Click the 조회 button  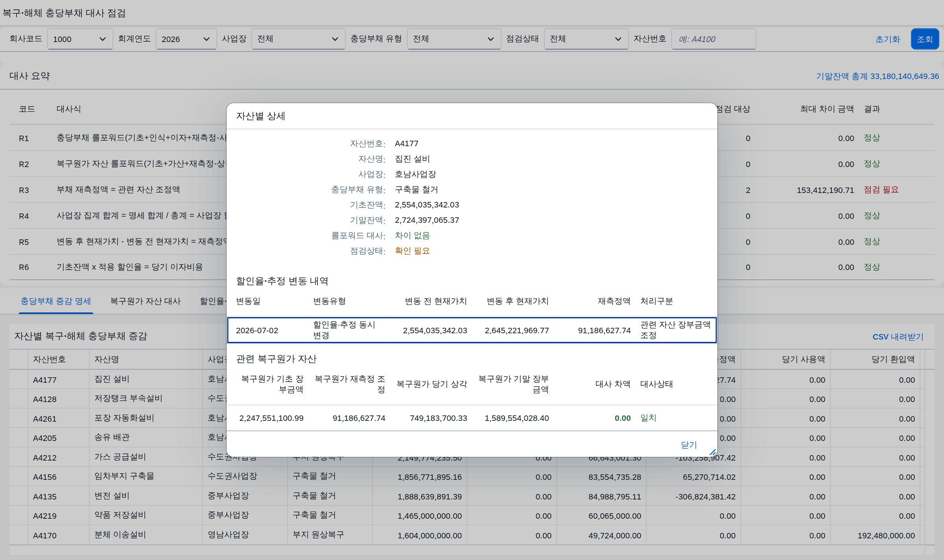[x=925, y=39]
